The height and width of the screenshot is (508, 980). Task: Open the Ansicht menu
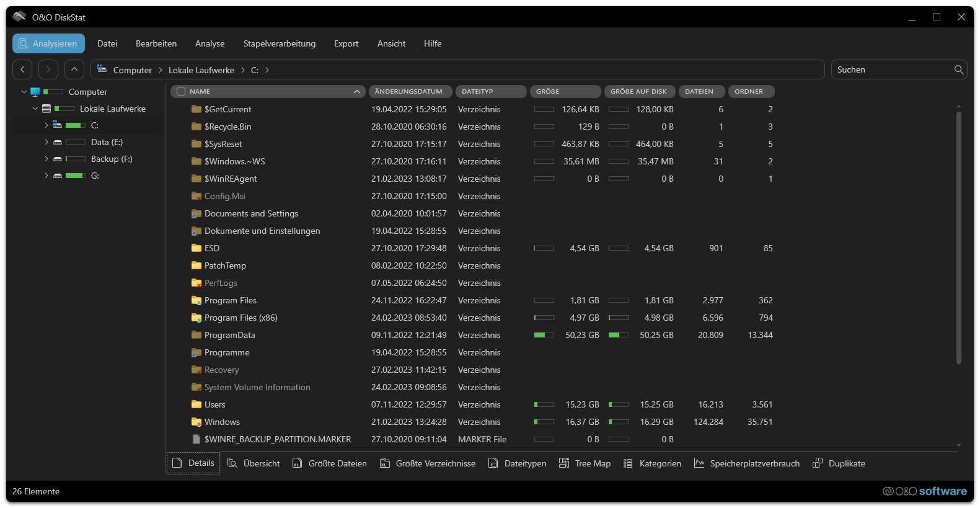[x=391, y=43]
